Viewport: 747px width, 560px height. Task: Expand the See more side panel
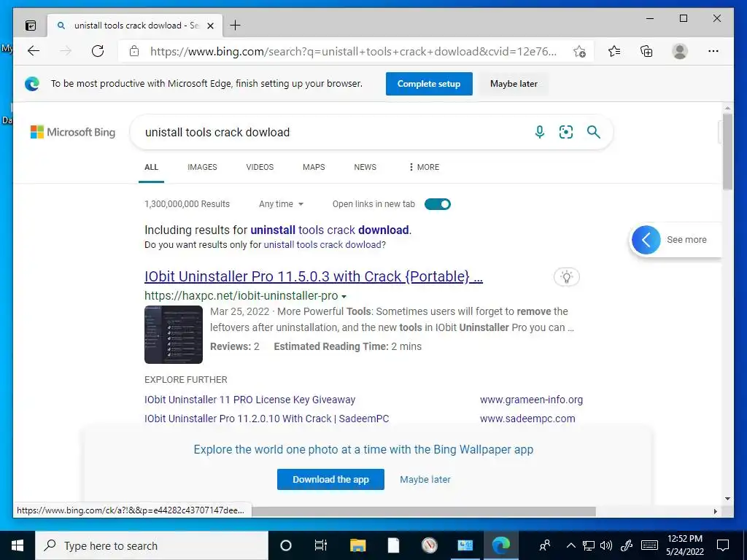point(676,239)
